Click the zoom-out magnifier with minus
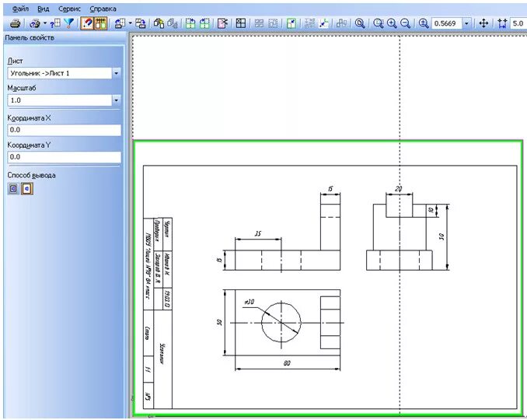 (x=406, y=23)
